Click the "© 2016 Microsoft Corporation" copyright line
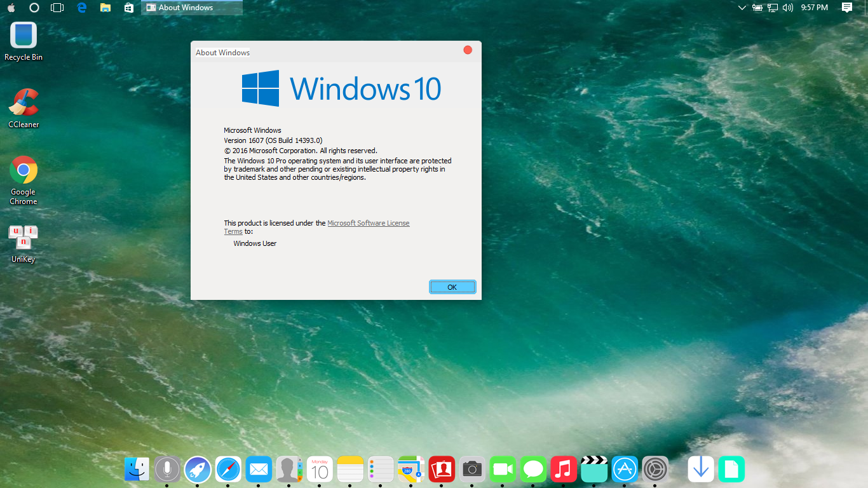868x488 pixels. coord(301,151)
